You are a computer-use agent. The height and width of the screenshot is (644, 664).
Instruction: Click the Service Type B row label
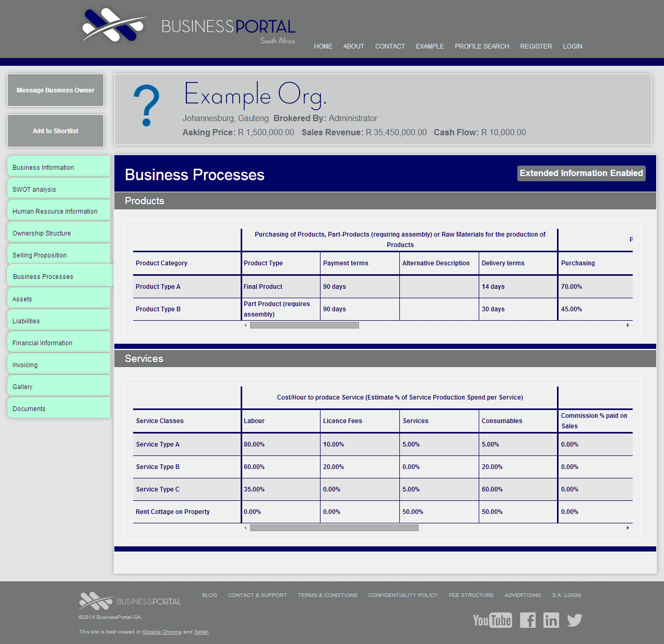pyautogui.click(x=158, y=467)
